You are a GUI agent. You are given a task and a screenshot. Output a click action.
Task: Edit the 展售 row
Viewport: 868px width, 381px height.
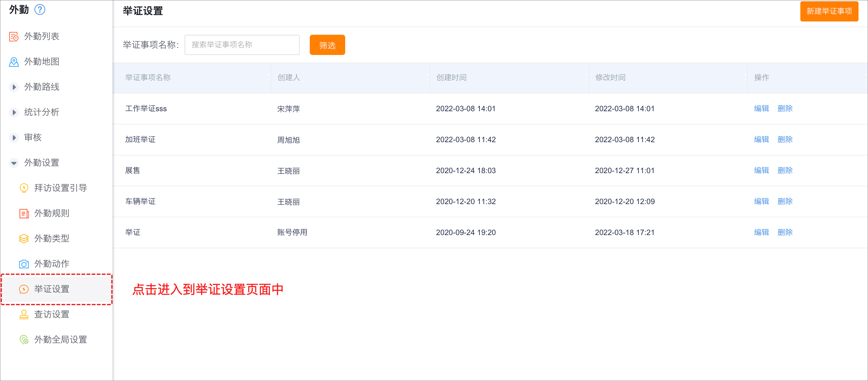coord(761,171)
